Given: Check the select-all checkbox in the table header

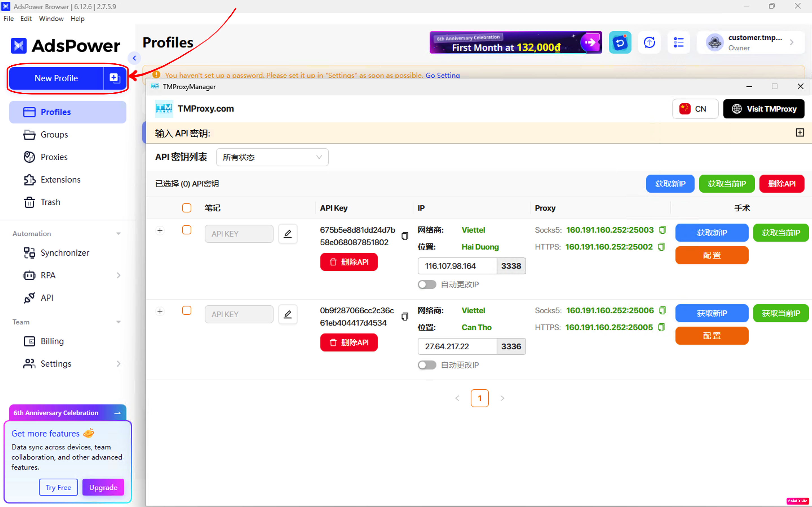Looking at the screenshot, I should pos(187,208).
